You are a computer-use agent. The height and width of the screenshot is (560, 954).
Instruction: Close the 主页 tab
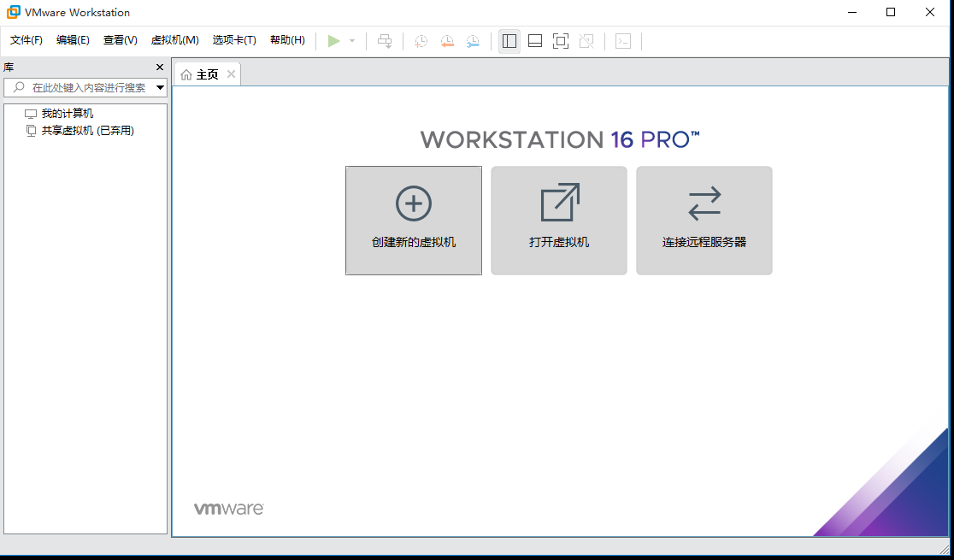[231, 74]
